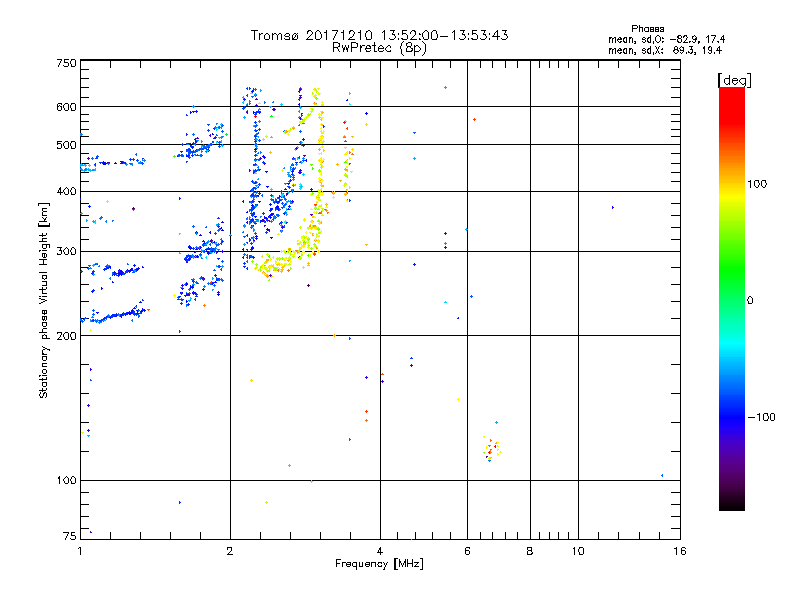This screenshot has height=600, width=800.
Task: Click the x-axis tick label '2'
Action: [x=230, y=551]
